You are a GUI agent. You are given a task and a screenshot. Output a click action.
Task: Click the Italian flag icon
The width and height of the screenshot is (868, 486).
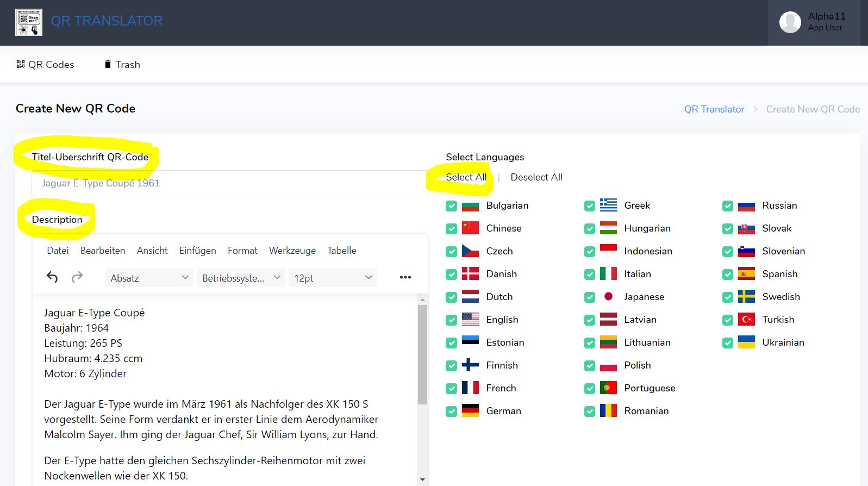tap(608, 274)
